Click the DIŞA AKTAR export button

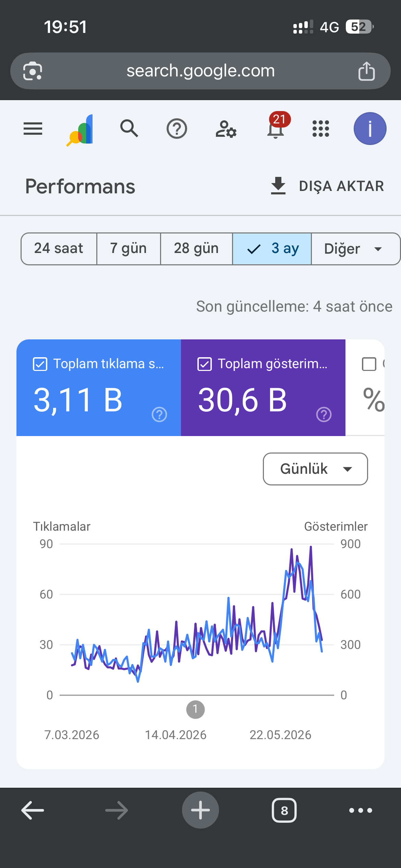coord(327,186)
